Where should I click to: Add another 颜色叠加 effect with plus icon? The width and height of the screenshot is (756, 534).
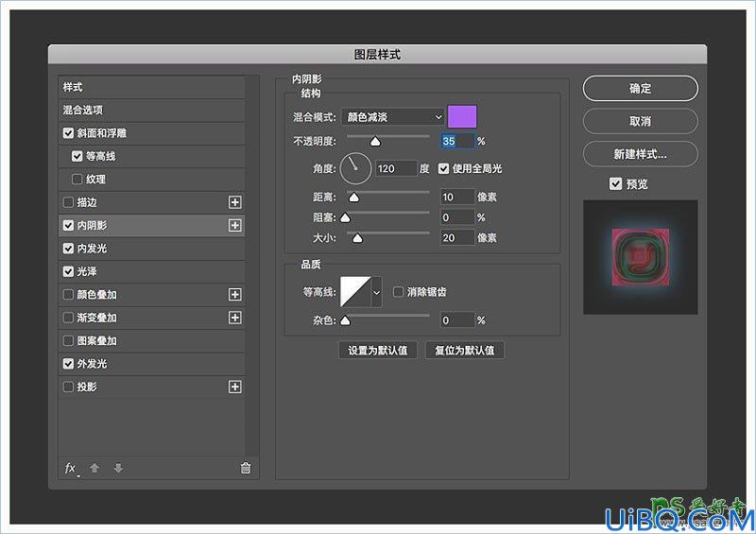234,294
